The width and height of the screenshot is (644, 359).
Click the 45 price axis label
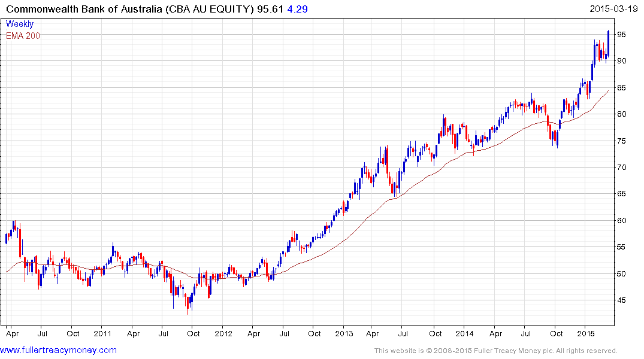622,300
